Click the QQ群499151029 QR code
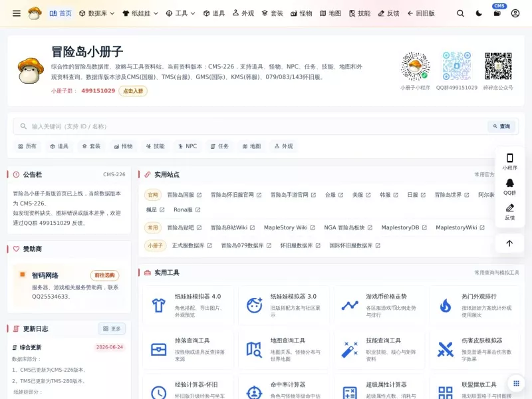Viewport: 532px width, 399px height. click(457, 66)
